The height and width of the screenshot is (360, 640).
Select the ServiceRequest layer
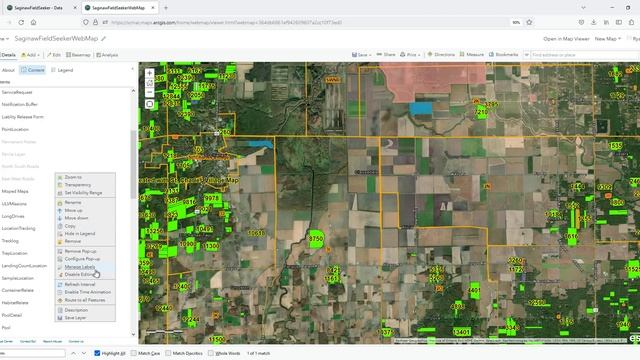(17, 92)
